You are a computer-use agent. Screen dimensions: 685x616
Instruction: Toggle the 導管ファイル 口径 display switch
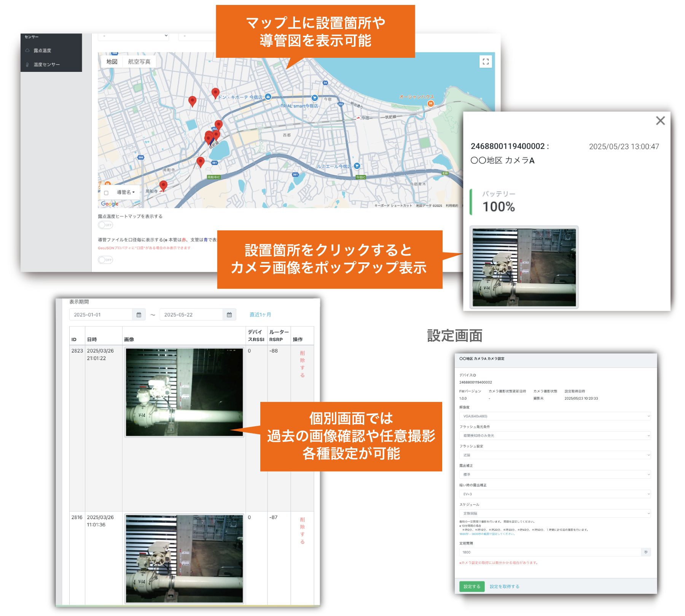pos(105,260)
